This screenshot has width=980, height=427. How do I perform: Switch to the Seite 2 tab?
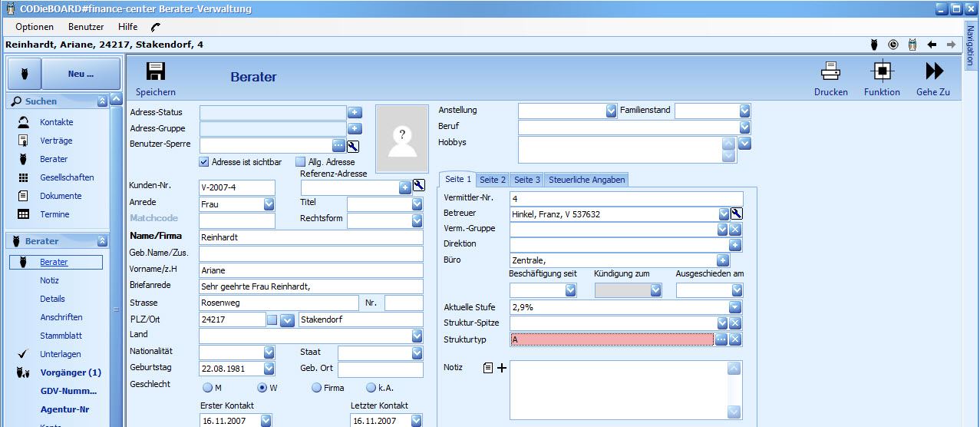click(492, 180)
